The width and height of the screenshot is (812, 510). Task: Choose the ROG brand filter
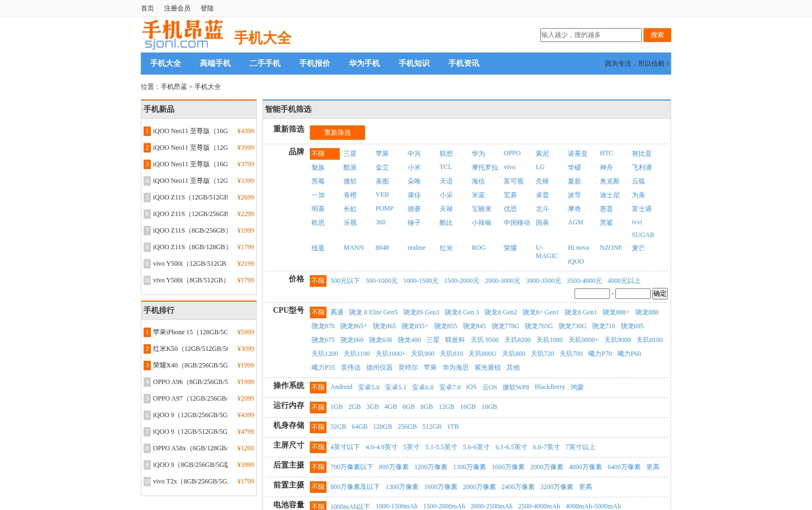[479, 248]
